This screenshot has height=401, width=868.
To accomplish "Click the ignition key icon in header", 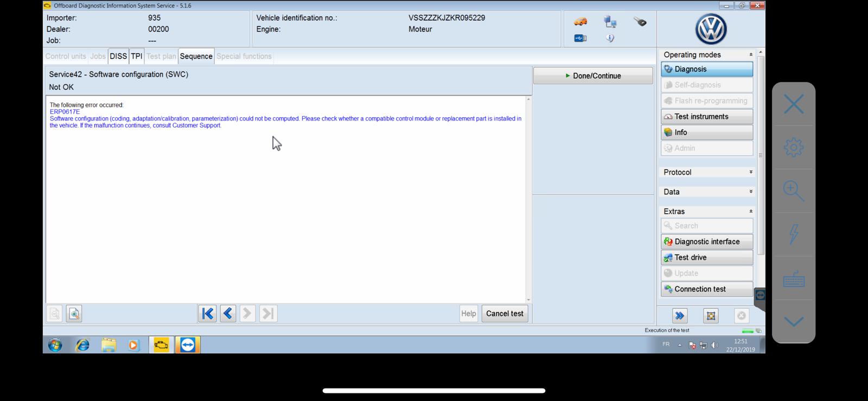I will [640, 22].
